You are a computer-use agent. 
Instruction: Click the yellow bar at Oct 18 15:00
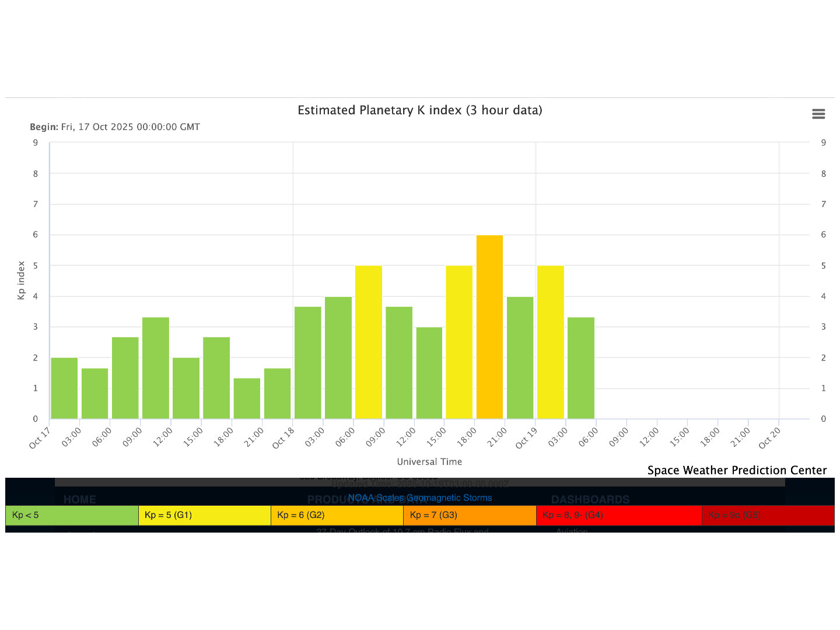[459, 342]
